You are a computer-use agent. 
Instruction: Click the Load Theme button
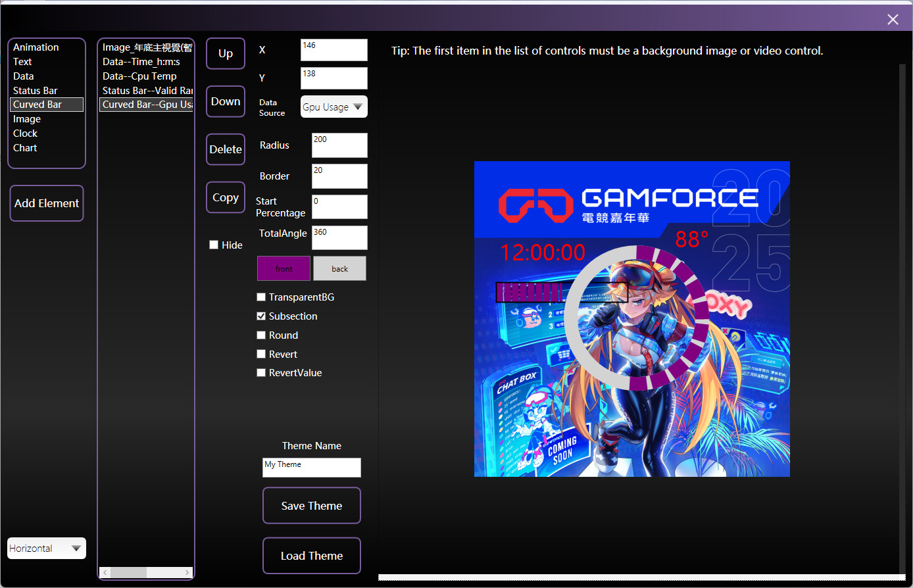pyautogui.click(x=311, y=556)
